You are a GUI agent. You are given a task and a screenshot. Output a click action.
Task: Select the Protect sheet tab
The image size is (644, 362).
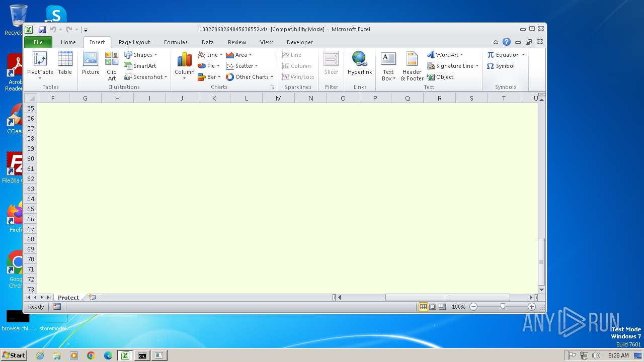click(x=68, y=298)
